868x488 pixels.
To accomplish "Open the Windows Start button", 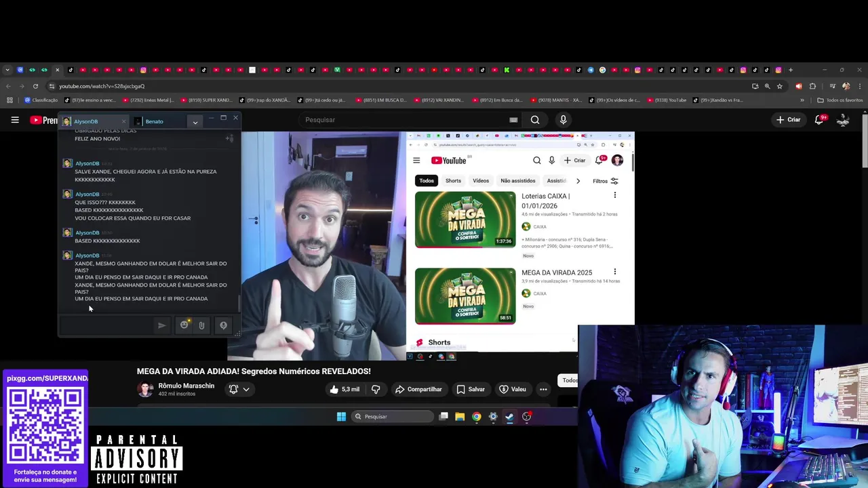I will coord(341,416).
